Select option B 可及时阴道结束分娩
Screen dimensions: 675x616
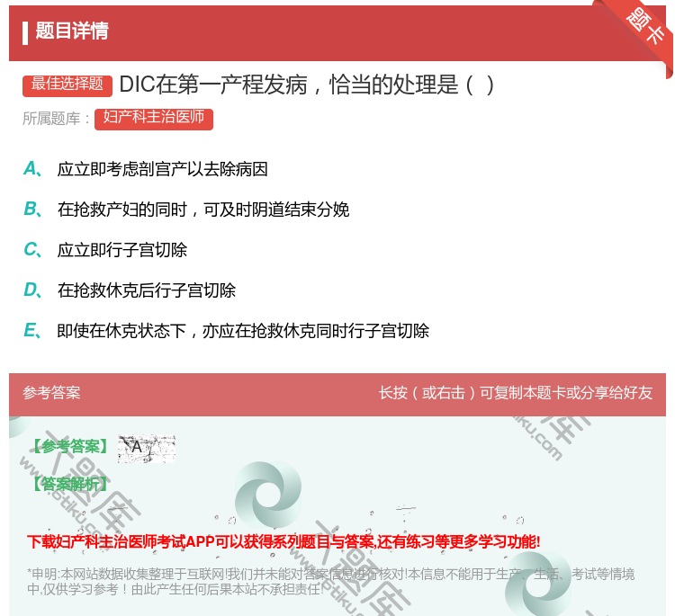(187, 210)
